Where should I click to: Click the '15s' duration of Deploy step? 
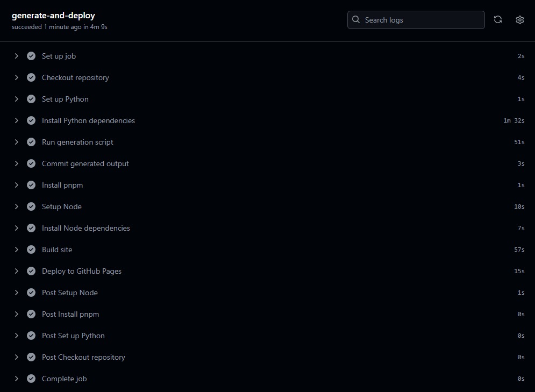point(519,271)
